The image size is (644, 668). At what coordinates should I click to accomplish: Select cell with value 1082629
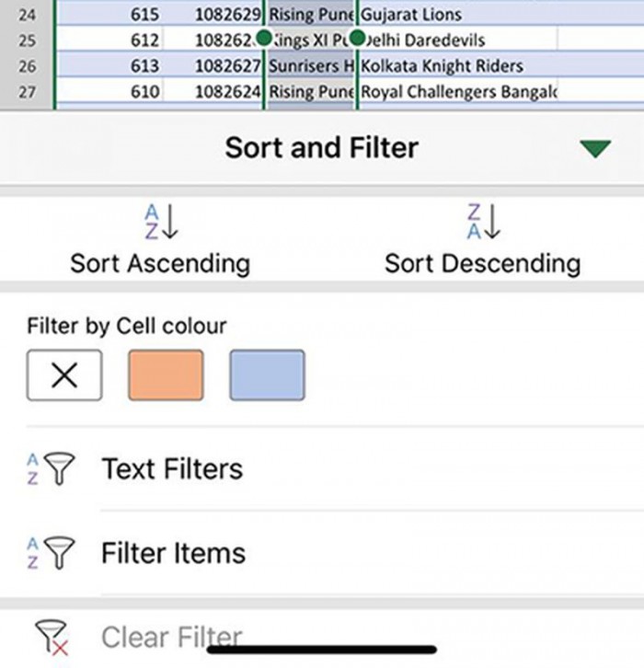(213, 15)
